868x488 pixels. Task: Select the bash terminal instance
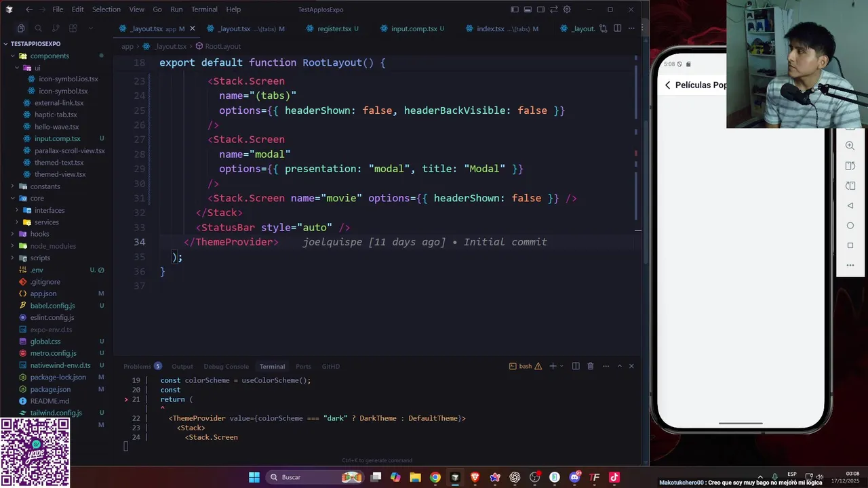click(x=526, y=366)
